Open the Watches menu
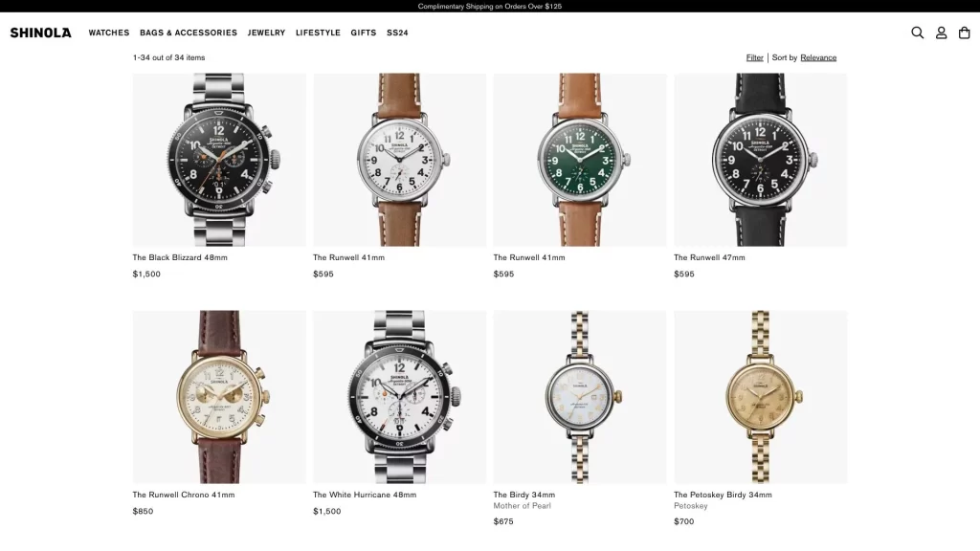 point(109,33)
